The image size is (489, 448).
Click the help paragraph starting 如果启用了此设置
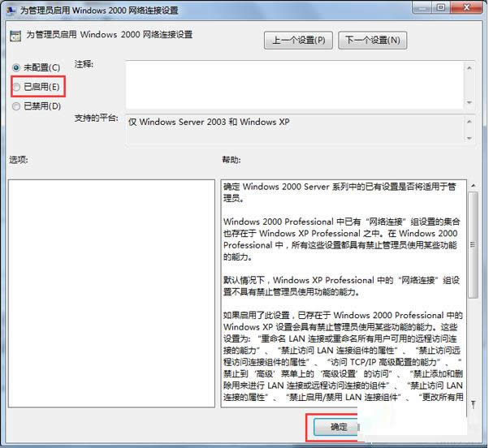point(343,356)
